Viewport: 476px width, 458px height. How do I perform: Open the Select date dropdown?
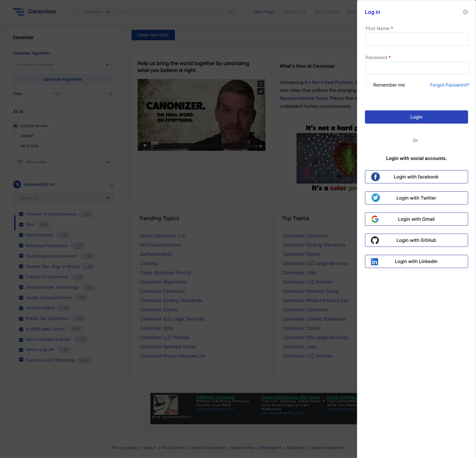coord(63,162)
